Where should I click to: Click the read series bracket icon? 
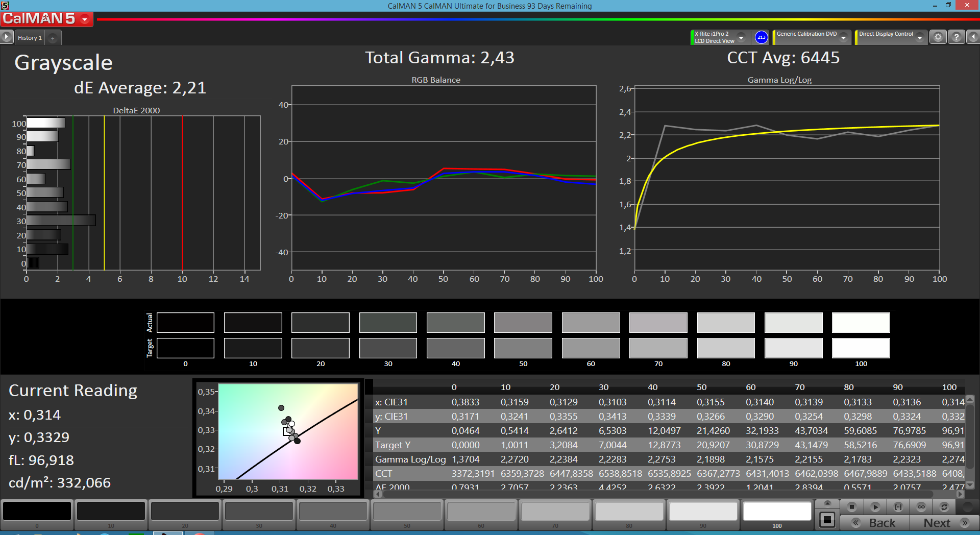pyautogui.click(x=898, y=507)
